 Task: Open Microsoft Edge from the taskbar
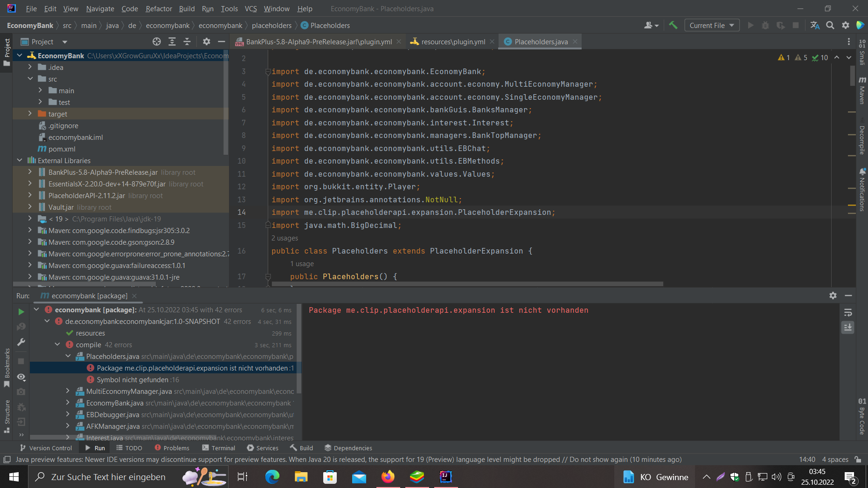pyautogui.click(x=272, y=477)
